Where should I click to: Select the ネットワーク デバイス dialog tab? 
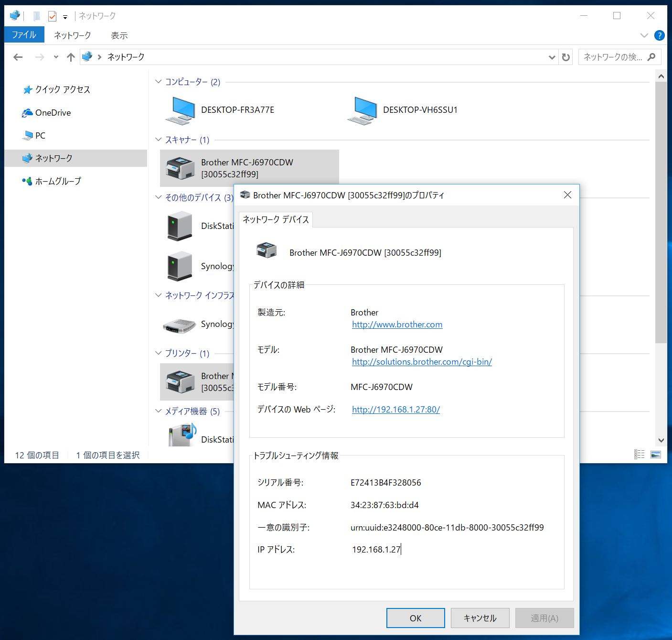(276, 219)
